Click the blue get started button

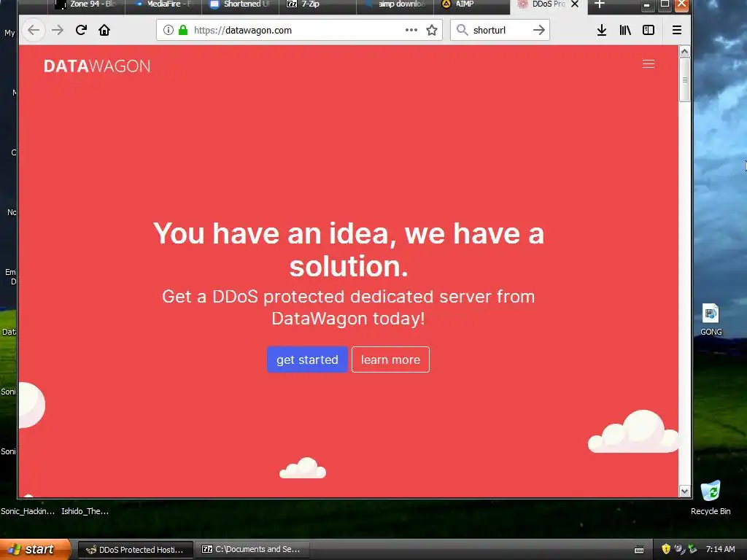307,359
